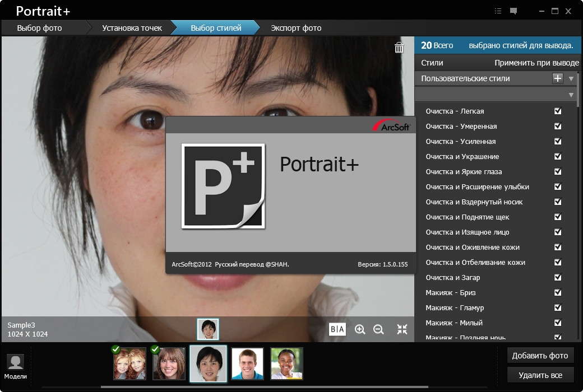Viewport: 583px width, 392px height.
Task: Collapse the Пользовательские стили section arrow
Action: tap(571, 79)
